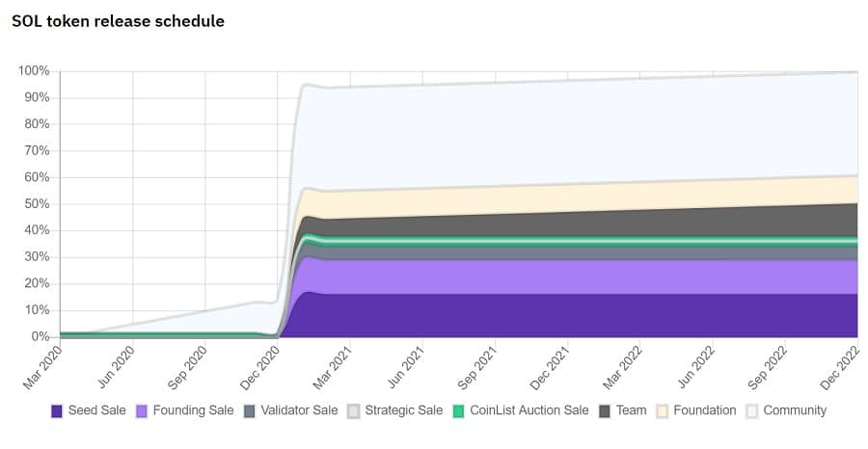868x449 pixels.
Task: Toggle the Seed Sale legend label
Action: coord(97,410)
